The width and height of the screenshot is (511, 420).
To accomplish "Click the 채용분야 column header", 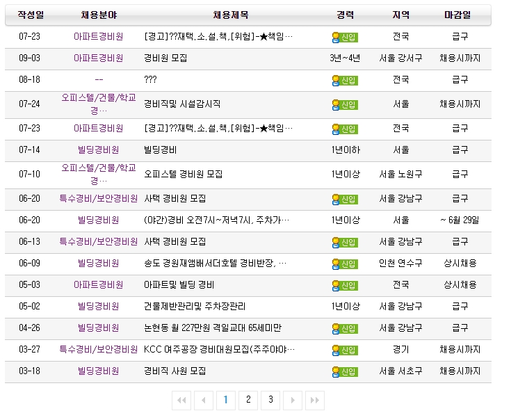I will [x=99, y=15].
